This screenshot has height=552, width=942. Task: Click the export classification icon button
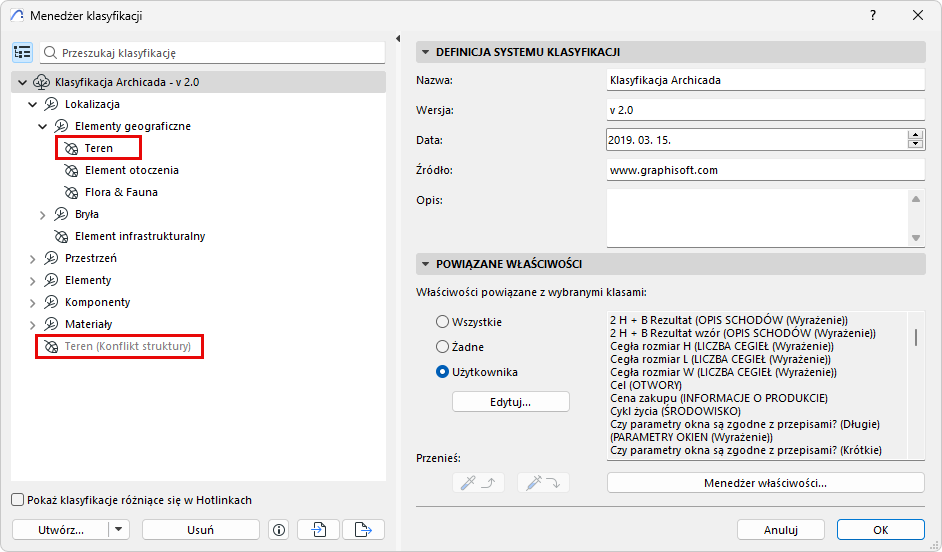[363, 530]
